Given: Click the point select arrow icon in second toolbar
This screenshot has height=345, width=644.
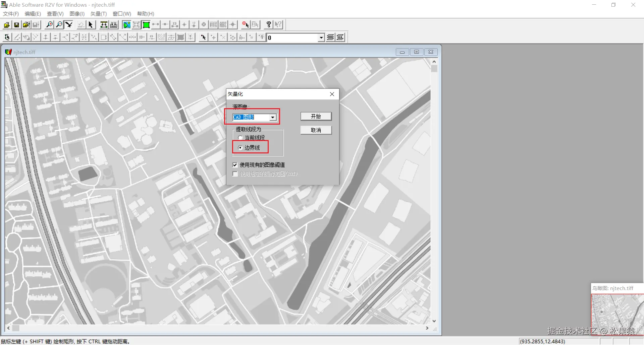Looking at the screenshot, I should coord(203,37).
